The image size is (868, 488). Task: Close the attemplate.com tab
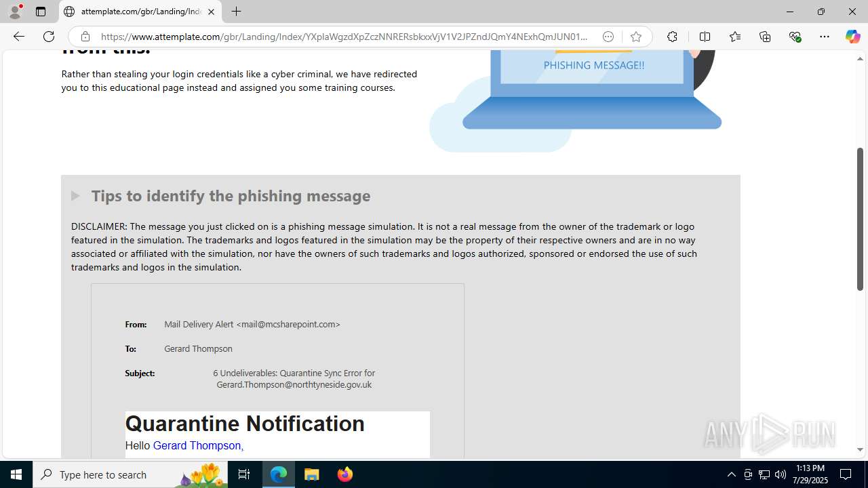[x=211, y=12]
